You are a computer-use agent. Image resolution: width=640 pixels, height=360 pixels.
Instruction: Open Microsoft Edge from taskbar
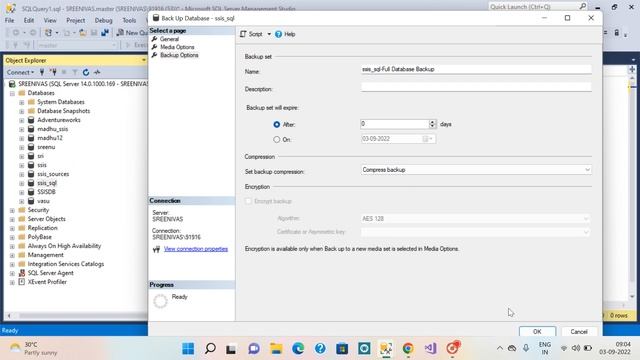click(298, 349)
